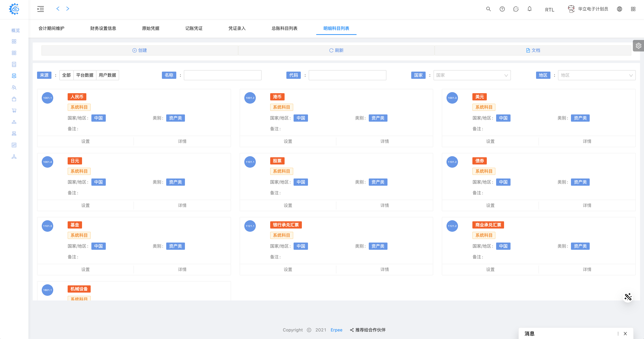Select the 用户数据 source filter
The height and width of the screenshot is (339, 644).
point(107,75)
